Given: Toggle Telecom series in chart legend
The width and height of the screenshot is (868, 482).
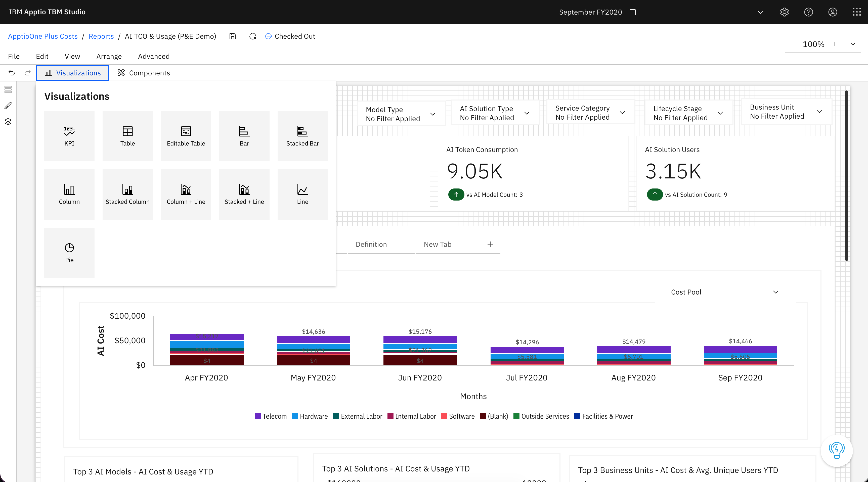Looking at the screenshot, I should tap(270, 416).
